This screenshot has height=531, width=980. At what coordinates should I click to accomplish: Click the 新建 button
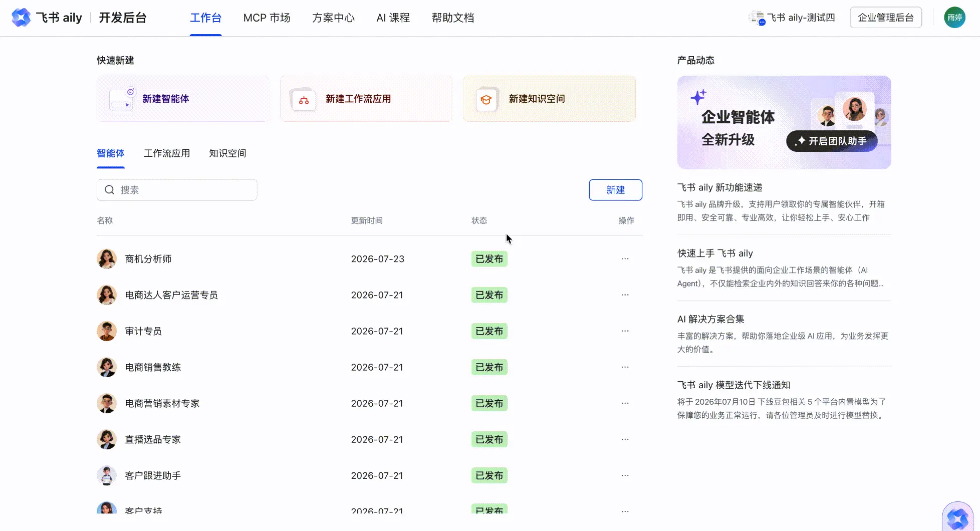tap(615, 190)
